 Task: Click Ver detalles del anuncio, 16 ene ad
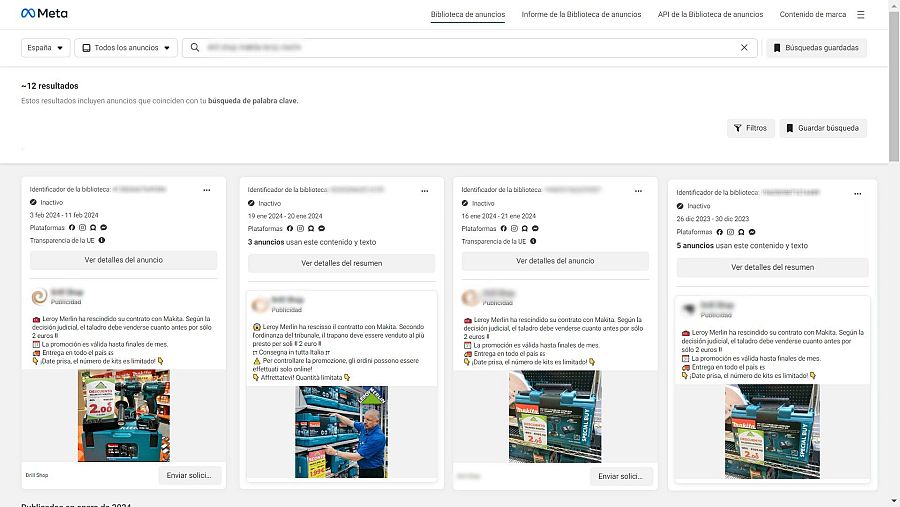(x=555, y=261)
